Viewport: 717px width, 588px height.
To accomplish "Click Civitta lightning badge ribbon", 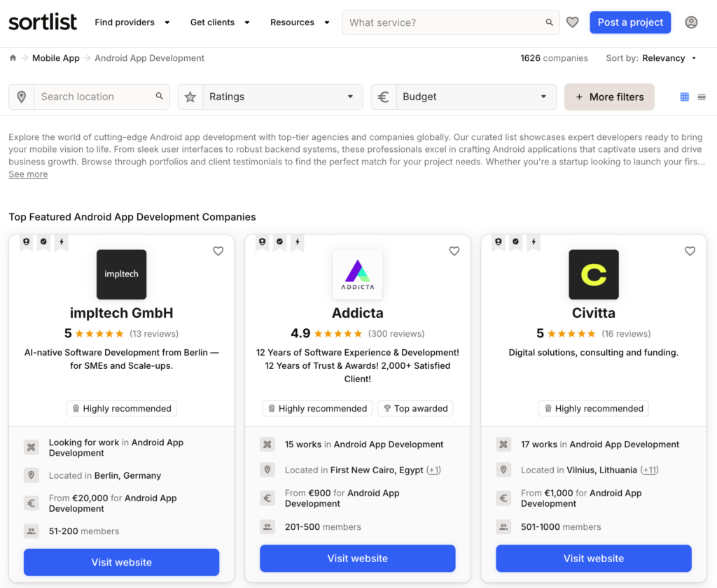I will [x=533, y=243].
